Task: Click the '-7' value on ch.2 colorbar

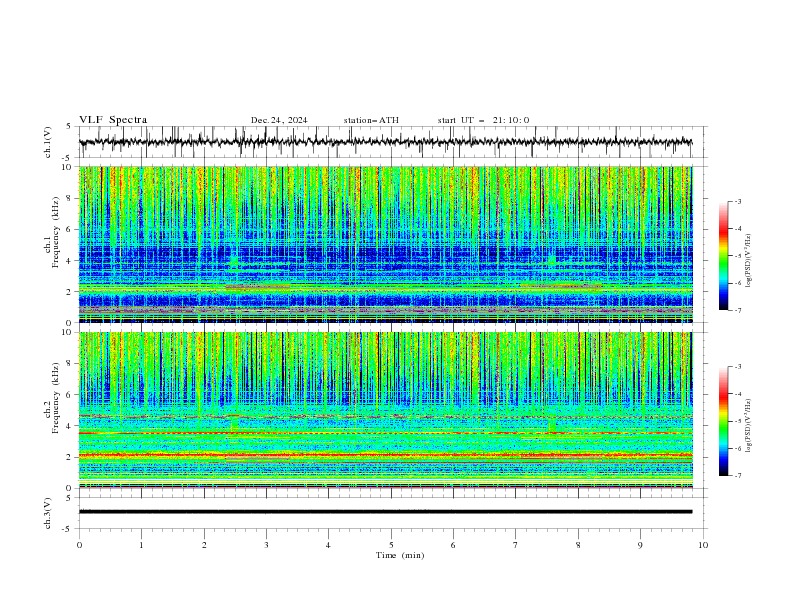Action: (x=737, y=476)
